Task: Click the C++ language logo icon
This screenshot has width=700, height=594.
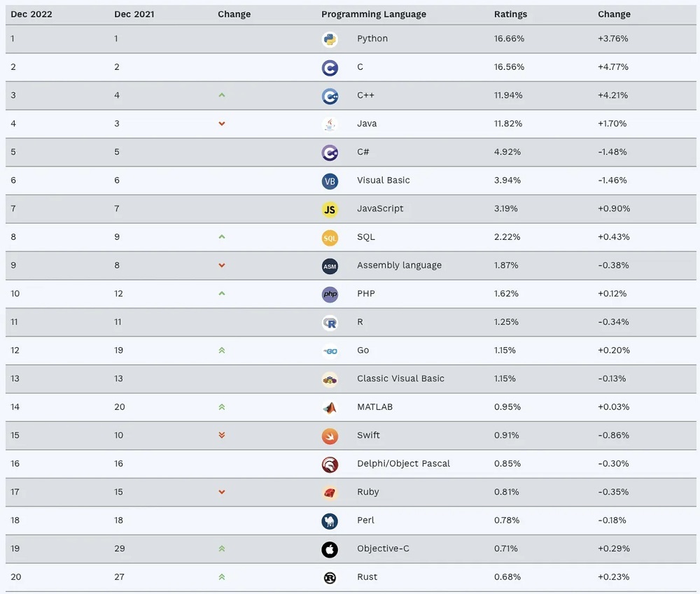Action: pos(330,96)
